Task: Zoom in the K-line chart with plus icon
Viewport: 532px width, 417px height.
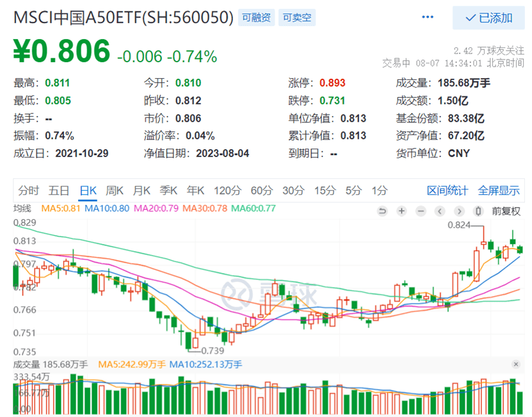Action: point(401,211)
